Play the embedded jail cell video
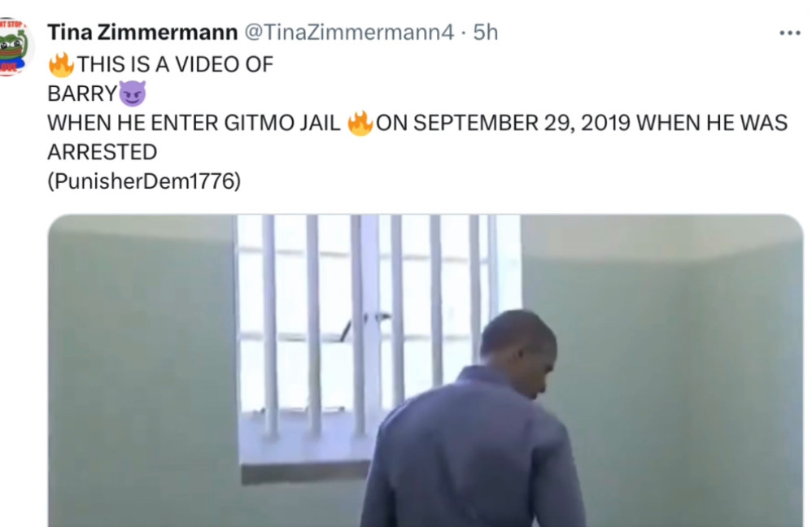 point(426,371)
